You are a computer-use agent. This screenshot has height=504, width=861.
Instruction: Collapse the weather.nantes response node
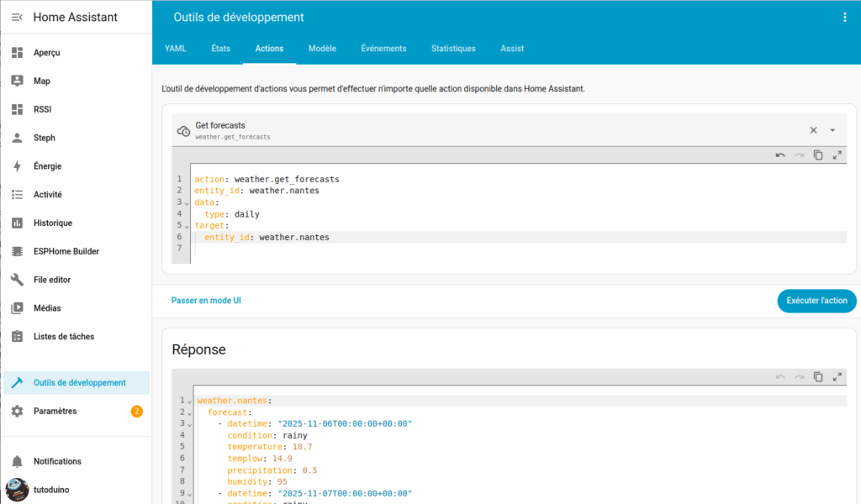(x=190, y=402)
